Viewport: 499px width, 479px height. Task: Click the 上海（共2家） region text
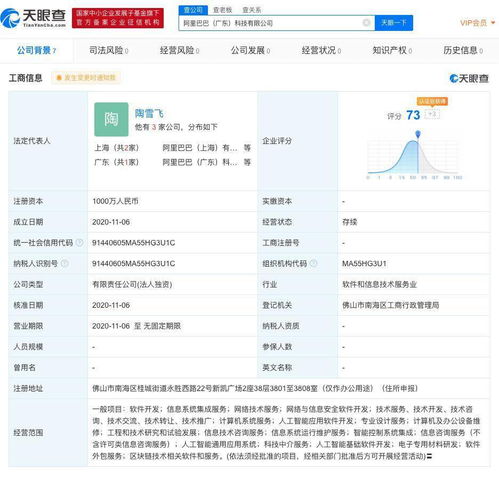[116, 148]
